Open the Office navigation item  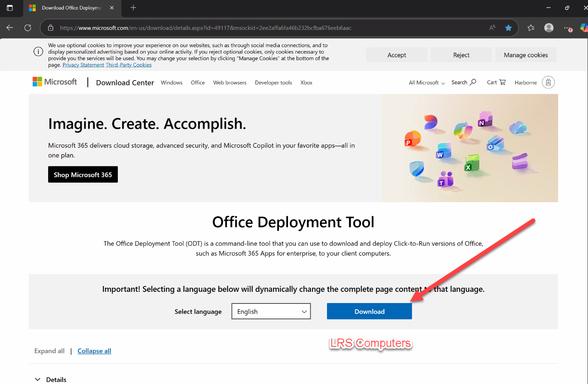(x=198, y=83)
